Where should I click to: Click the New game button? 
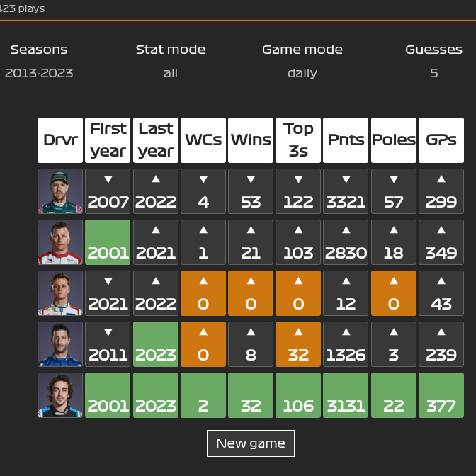click(x=250, y=443)
